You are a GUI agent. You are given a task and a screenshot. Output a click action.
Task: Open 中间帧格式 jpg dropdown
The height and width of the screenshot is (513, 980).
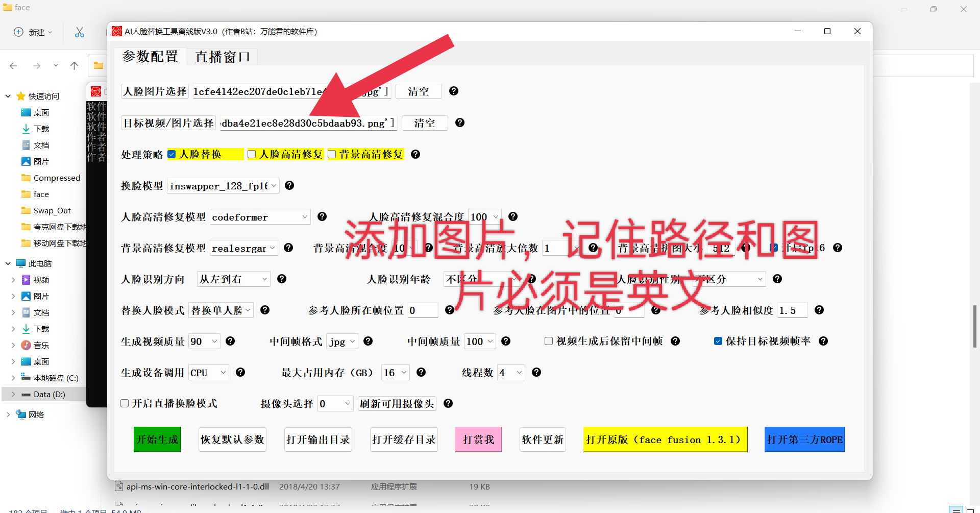[x=342, y=341]
